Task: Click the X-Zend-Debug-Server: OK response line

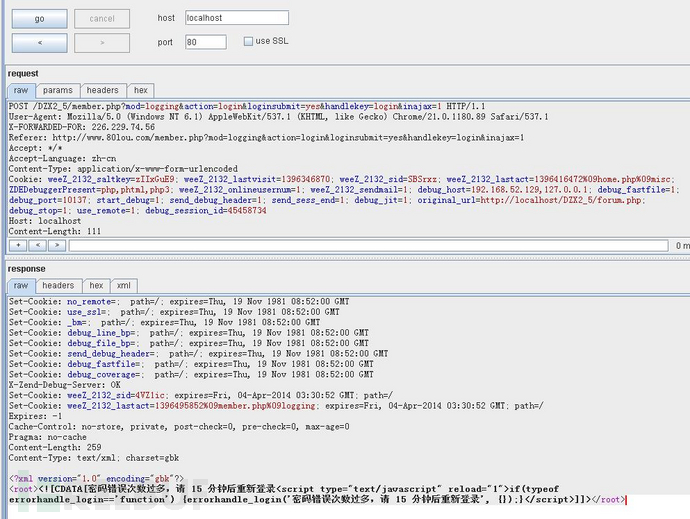Action: (x=65, y=385)
